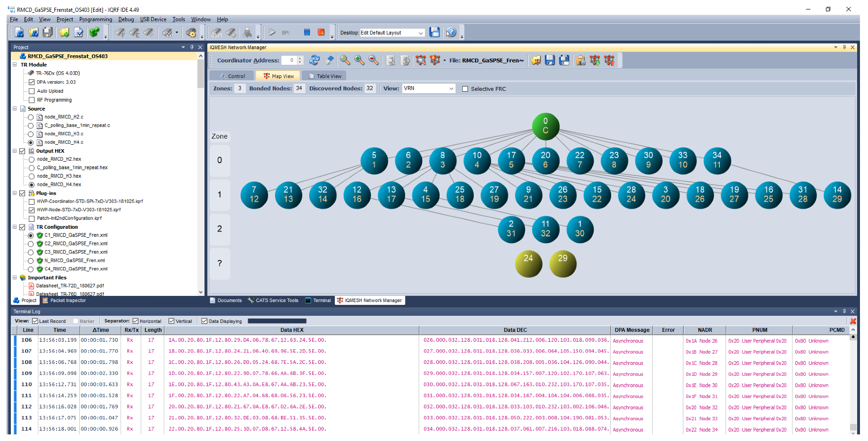Select the C2_RMCD_GaSPSE_Fren.xml radio button
The height and width of the screenshot is (441, 868).
pyautogui.click(x=31, y=244)
